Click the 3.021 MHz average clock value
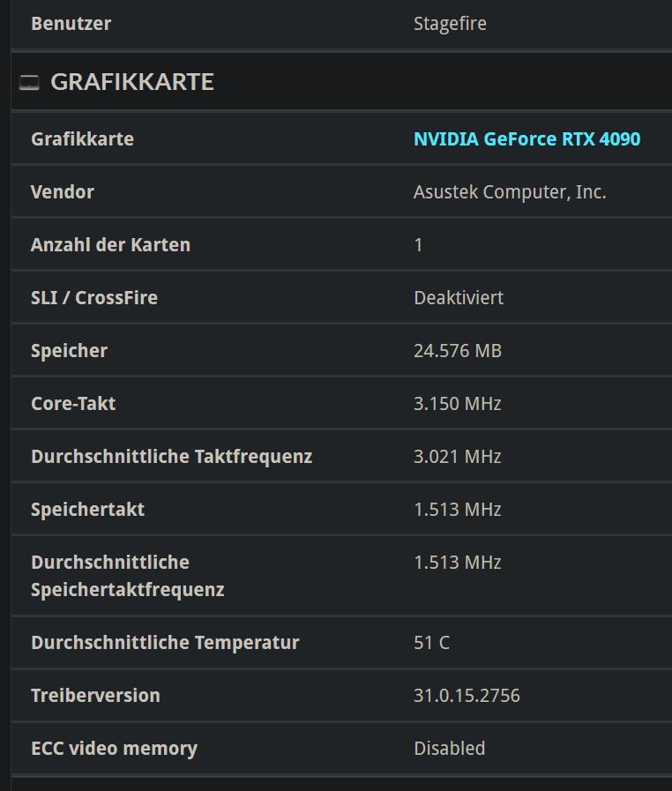 (x=457, y=457)
